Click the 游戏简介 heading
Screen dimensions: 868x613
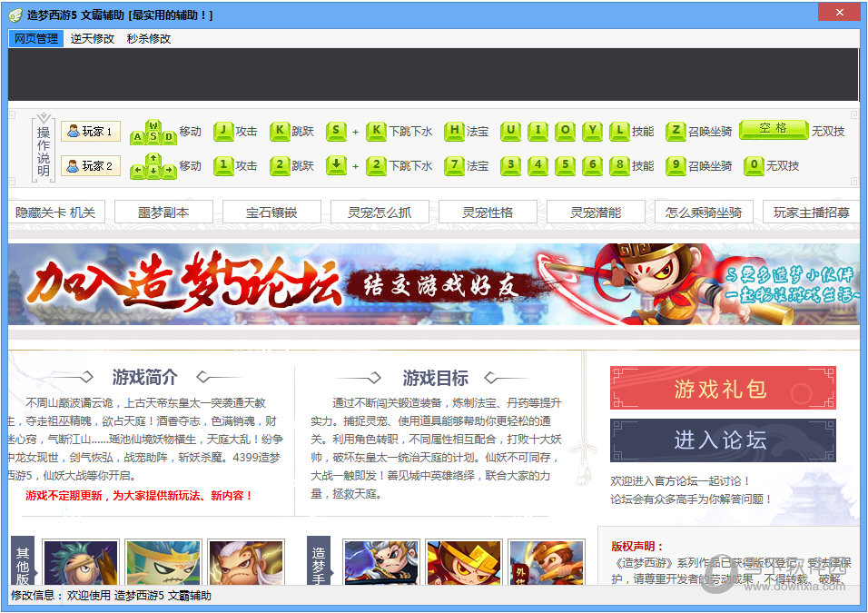coord(145,377)
